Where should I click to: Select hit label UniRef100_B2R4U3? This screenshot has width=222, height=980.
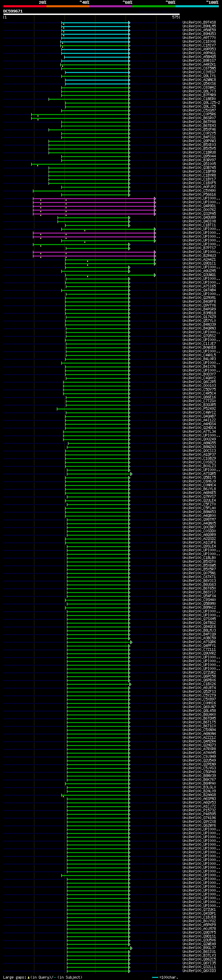[x=199, y=256]
